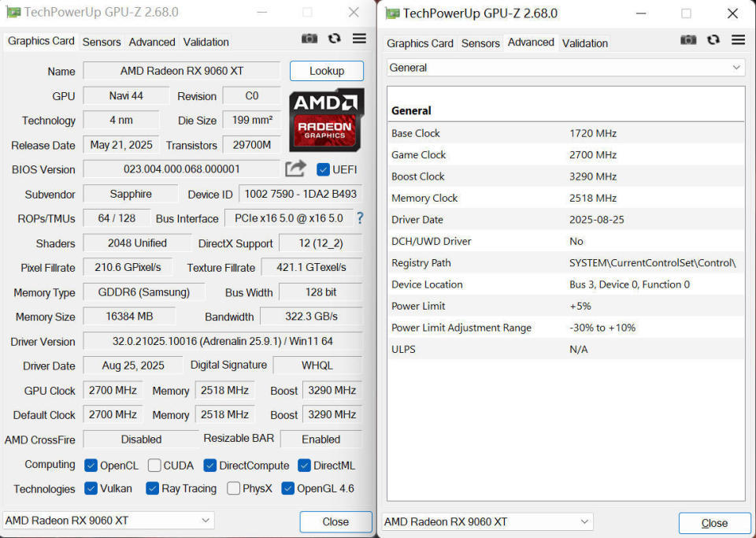Click GPU-Z app icon in left title bar
The height and width of the screenshot is (538, 756).
click(13, 12)
